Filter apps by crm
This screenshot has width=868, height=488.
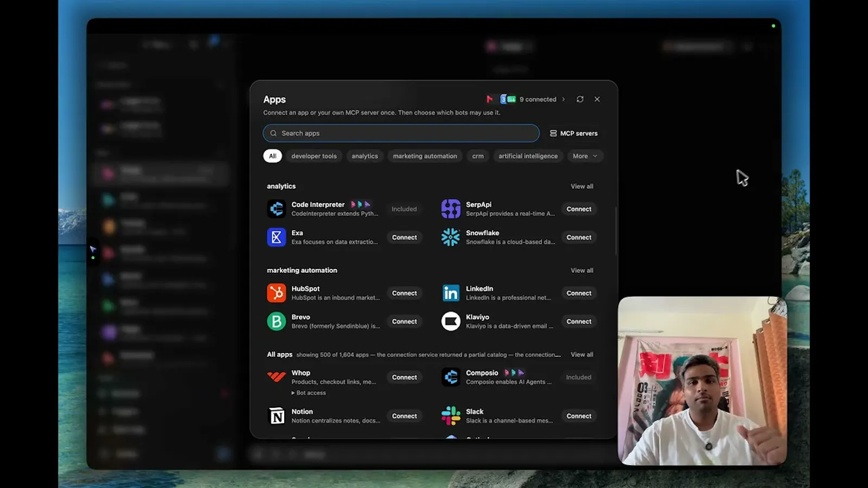(478, 156)
